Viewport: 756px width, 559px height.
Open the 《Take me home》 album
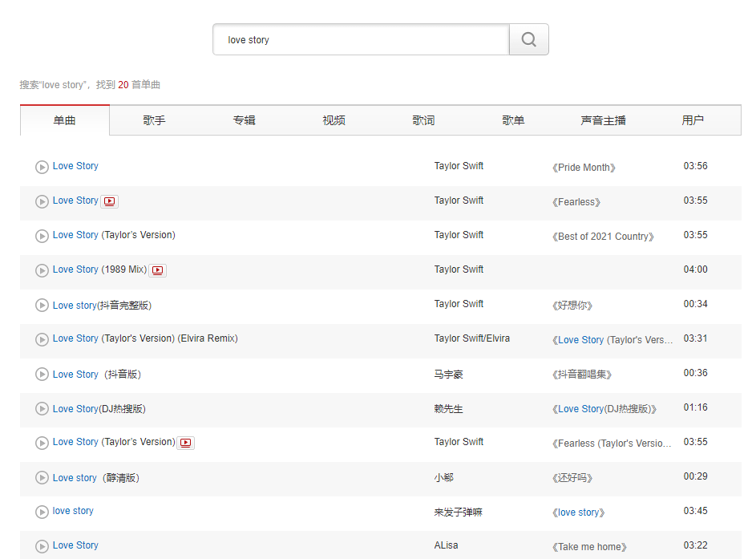[x=589, y=547]
